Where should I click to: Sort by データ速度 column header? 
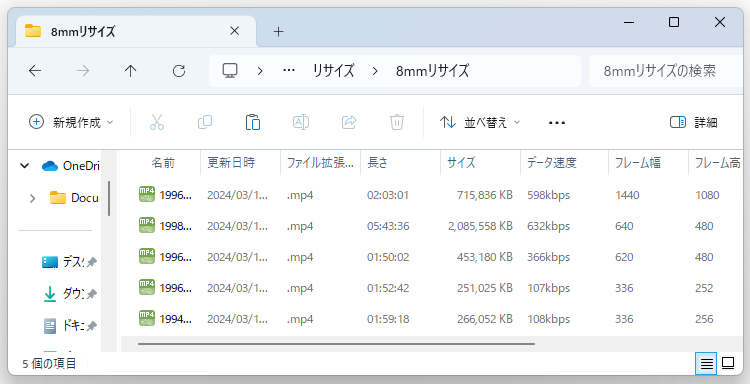pos(551,163)
